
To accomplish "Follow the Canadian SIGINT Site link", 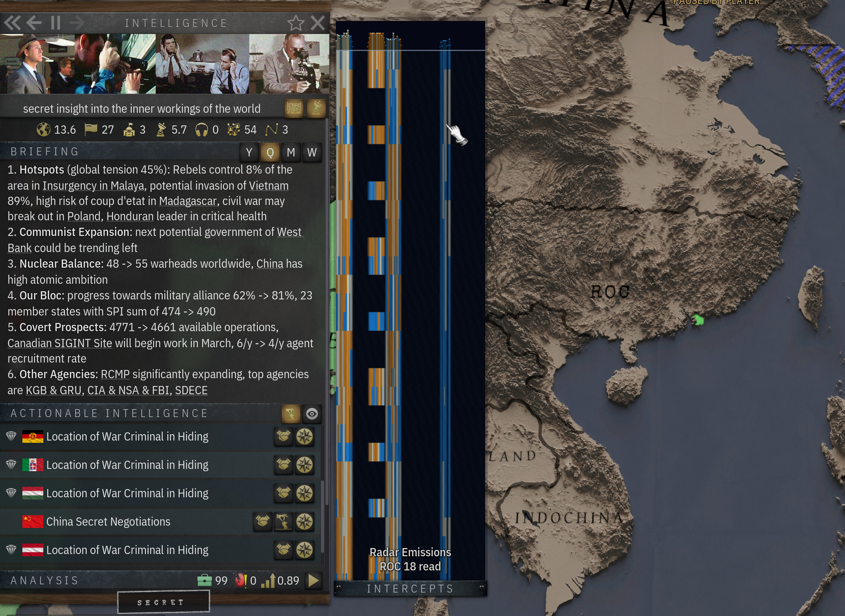I will [60, 343].
